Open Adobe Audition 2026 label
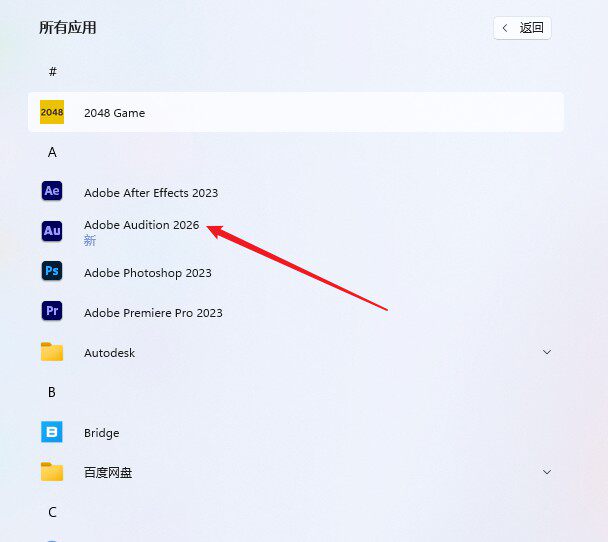 (142, 225)
